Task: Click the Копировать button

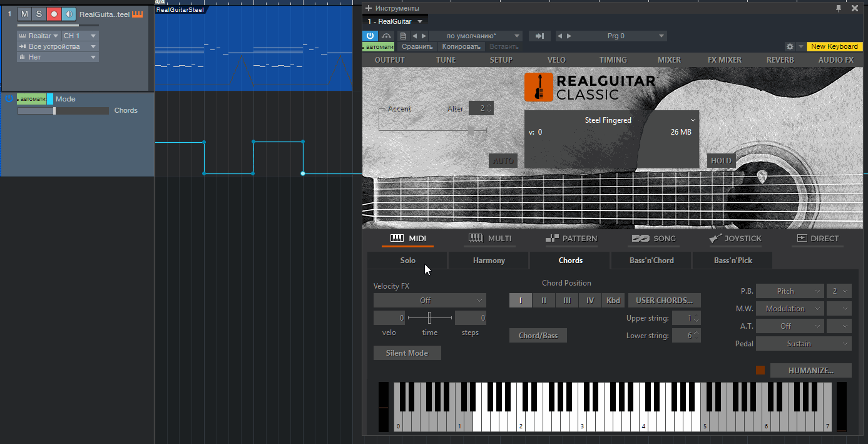Action: (461, 47)
